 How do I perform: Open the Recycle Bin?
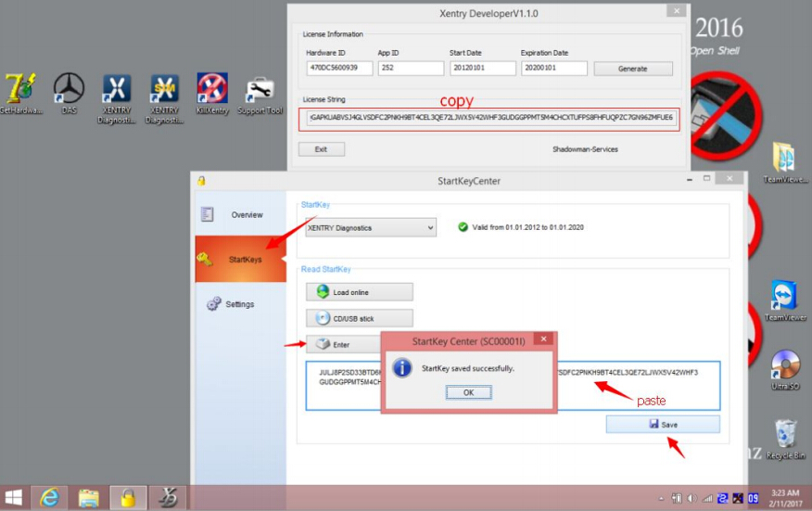point(785,434)
